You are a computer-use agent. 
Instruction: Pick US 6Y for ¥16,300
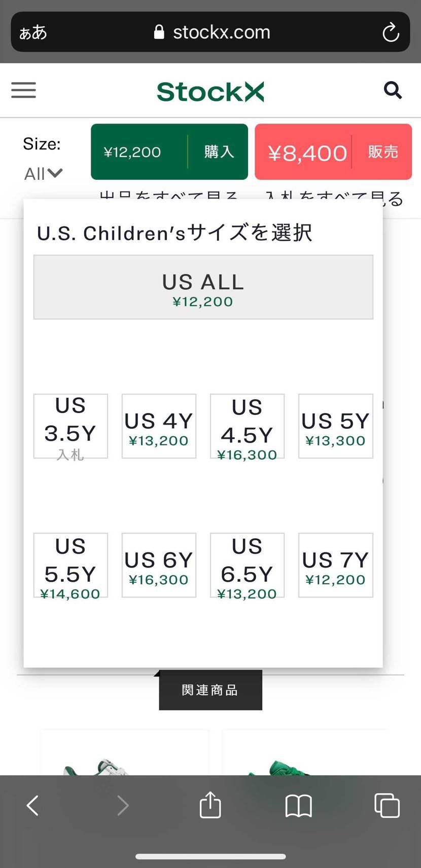coord(159,565)
